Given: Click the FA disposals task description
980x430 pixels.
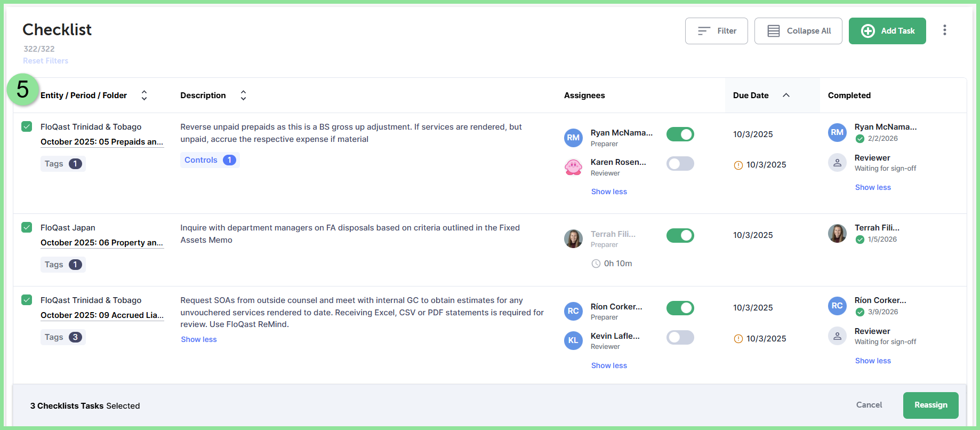Looking at the screenshot, I should click(350, 234).
